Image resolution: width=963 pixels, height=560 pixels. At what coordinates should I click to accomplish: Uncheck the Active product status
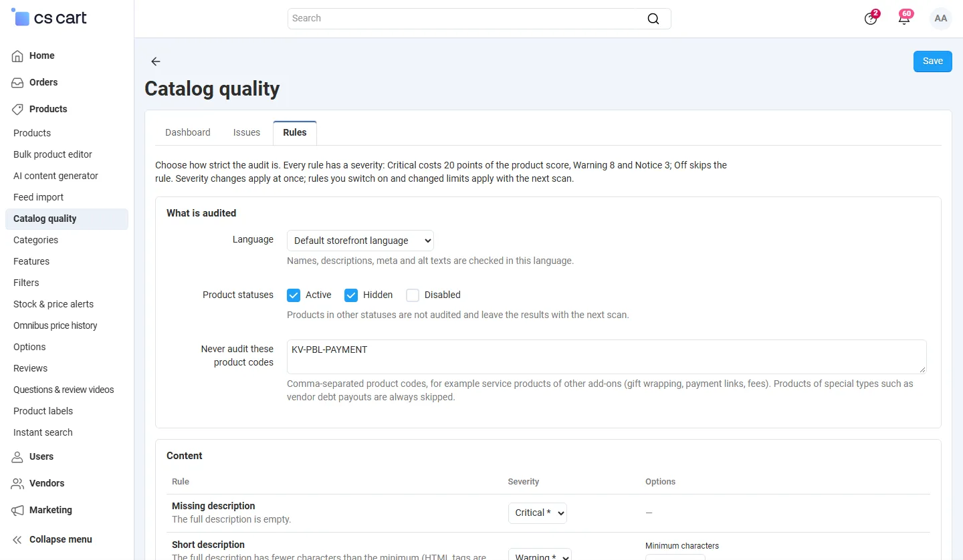(293, 295)
